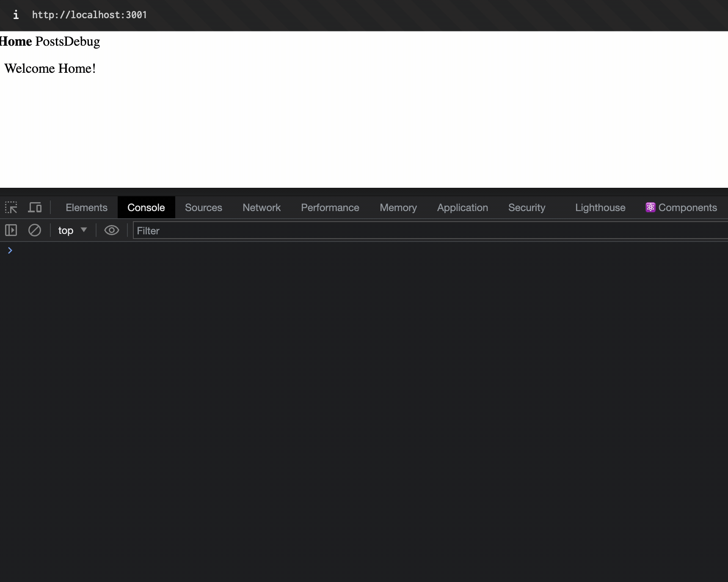Create a live expression with the eye icon
Screen dimensions: 728x582
pos(112,230)
